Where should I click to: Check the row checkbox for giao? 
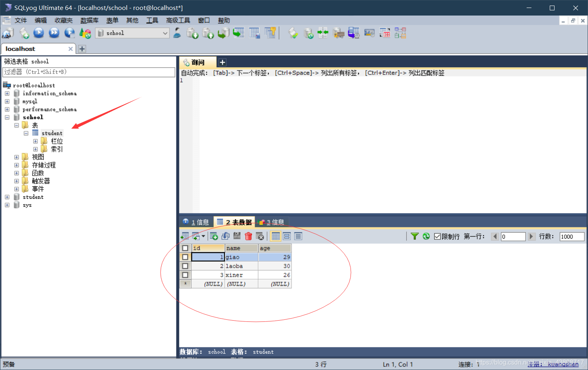[185, 257]
